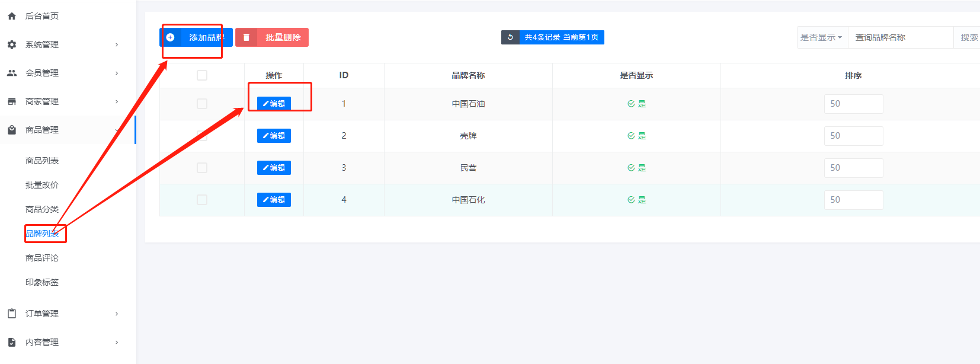Click brand name 中国石化 cell
Screen dimensions: 980x364
pyautogui.click(x=468, y=200)
